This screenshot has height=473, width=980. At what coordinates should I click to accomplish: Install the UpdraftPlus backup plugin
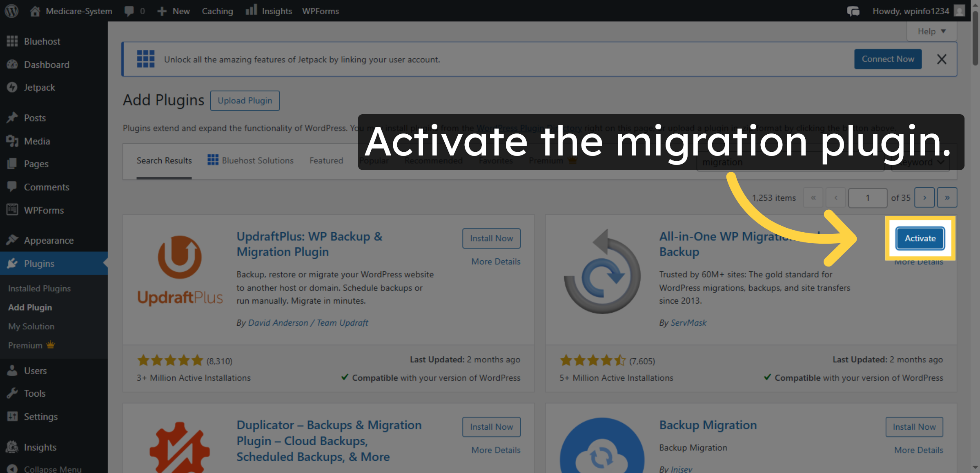pos(491,238)
